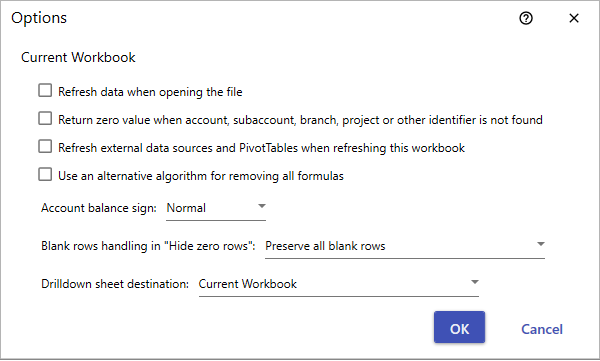Screen dimensions: 600x361
Task: Enable Refresh data when opening the file
Action: 45,91
